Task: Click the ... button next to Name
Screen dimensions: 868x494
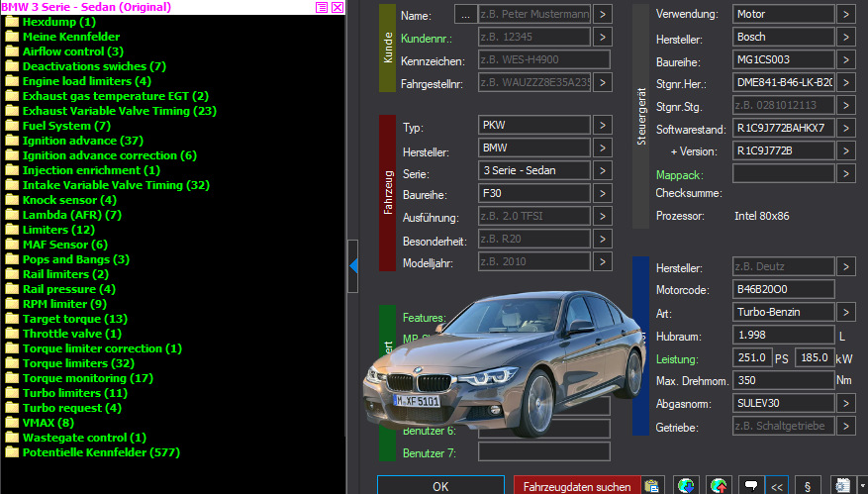Action: (465, 15)
